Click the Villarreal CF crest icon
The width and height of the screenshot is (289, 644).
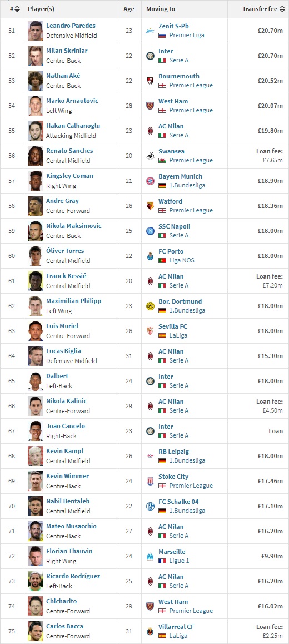pyautogui.click(x=150, y=631)
